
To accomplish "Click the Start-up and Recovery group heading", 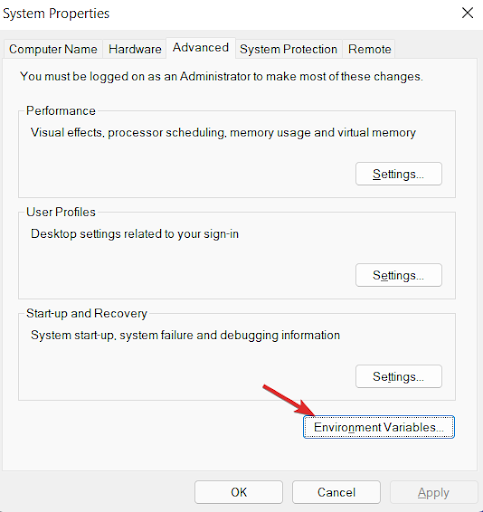I will 87,313.
